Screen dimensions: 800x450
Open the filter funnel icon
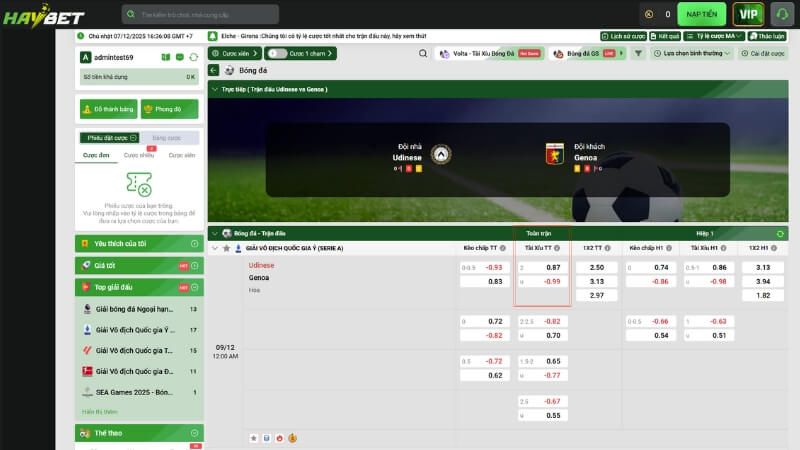(x=638, y=53)
